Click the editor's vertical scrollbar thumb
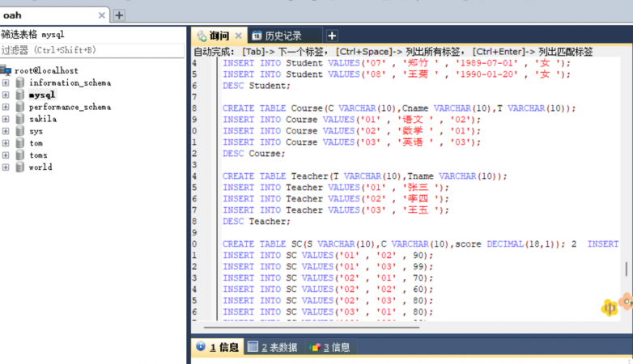 click(x=626, y=269)
